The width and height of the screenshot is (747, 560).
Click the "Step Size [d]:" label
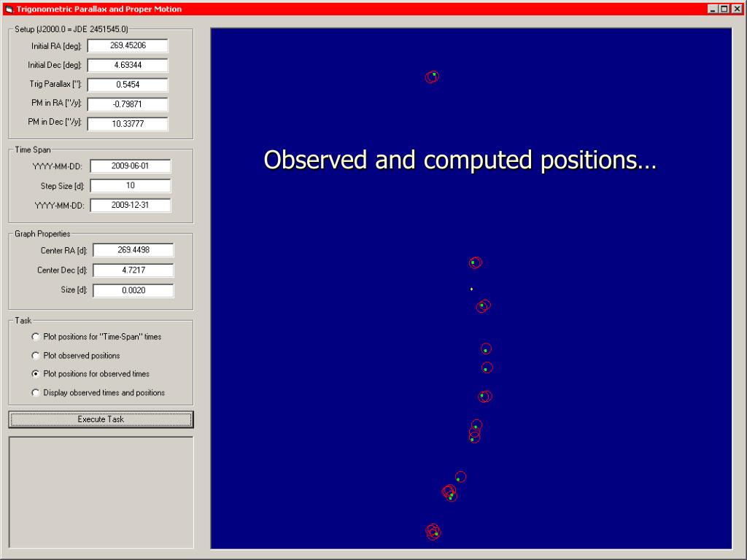point(63,186)
